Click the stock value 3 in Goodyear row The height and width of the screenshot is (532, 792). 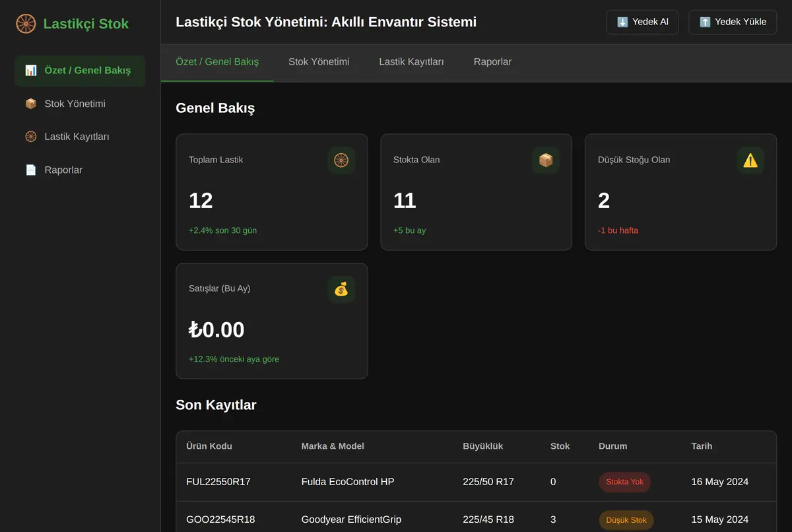[x=553, y=520]
